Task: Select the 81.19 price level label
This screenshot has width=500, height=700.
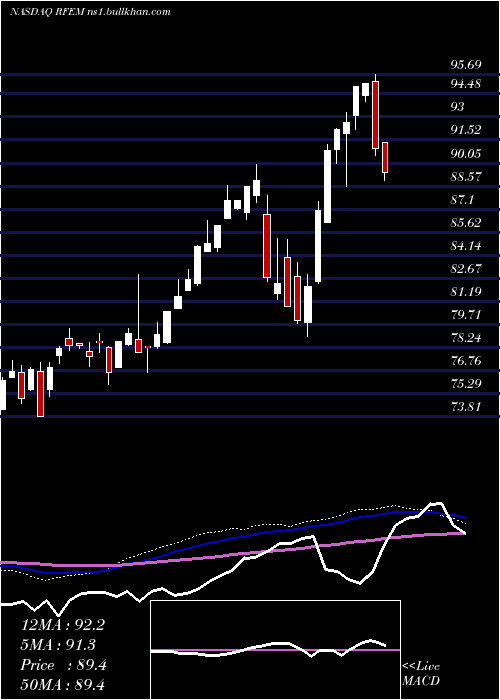Action: click(x=466, y=292)
